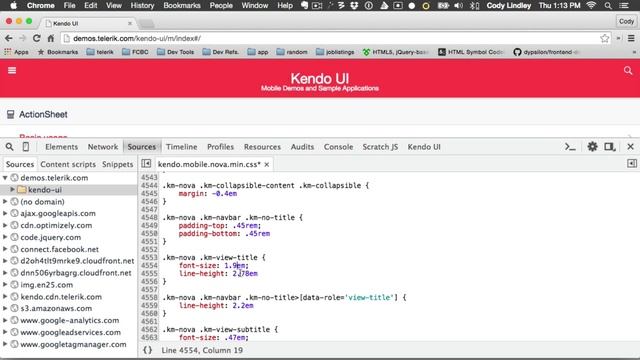Image resolution: width=640 pixels, height=360 pixels.
Task: Click the search icon in Kendo UI header
Action: pos(628,71)
